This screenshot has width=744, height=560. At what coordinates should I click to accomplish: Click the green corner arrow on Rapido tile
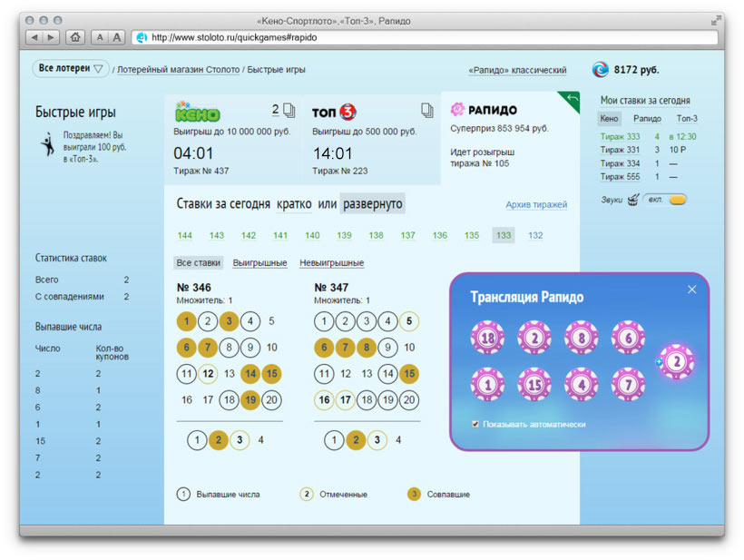coord(571,99)
